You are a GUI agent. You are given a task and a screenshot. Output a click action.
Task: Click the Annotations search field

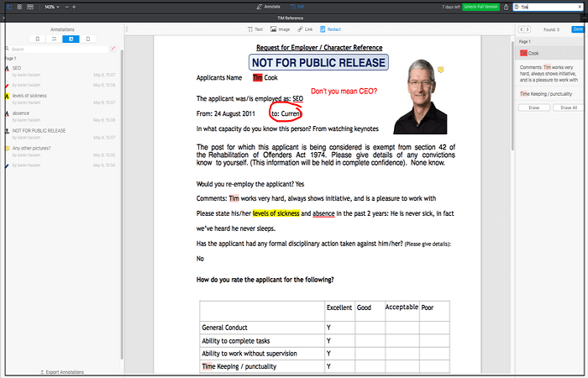[x=56, y=49]
